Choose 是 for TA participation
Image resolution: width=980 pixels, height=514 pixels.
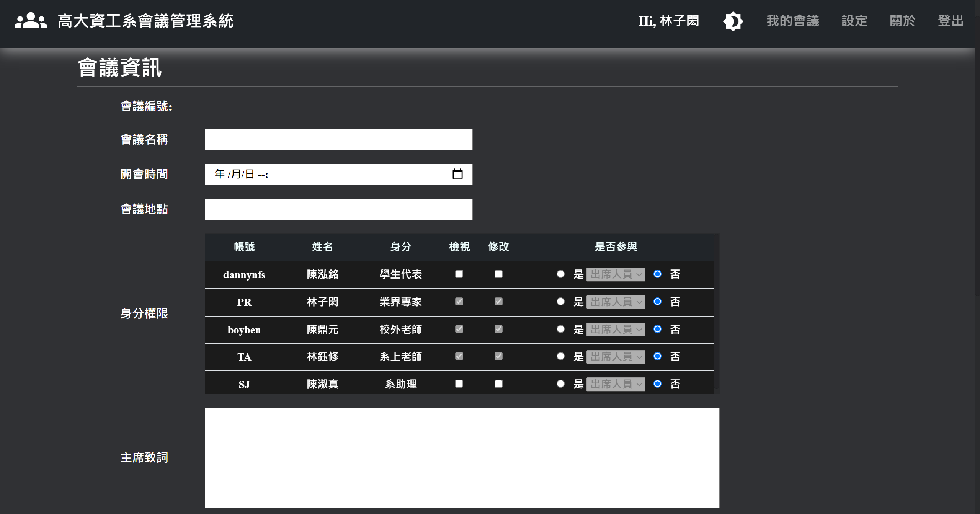560,357
